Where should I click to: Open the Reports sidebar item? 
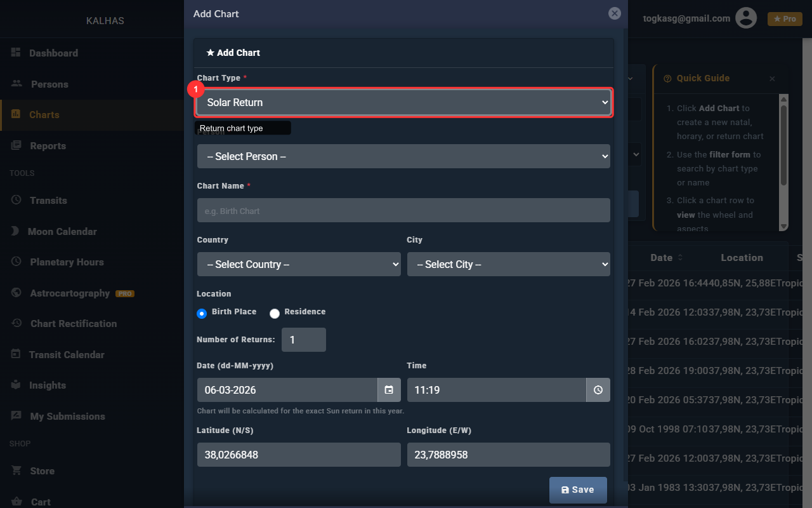click(48, 146)
